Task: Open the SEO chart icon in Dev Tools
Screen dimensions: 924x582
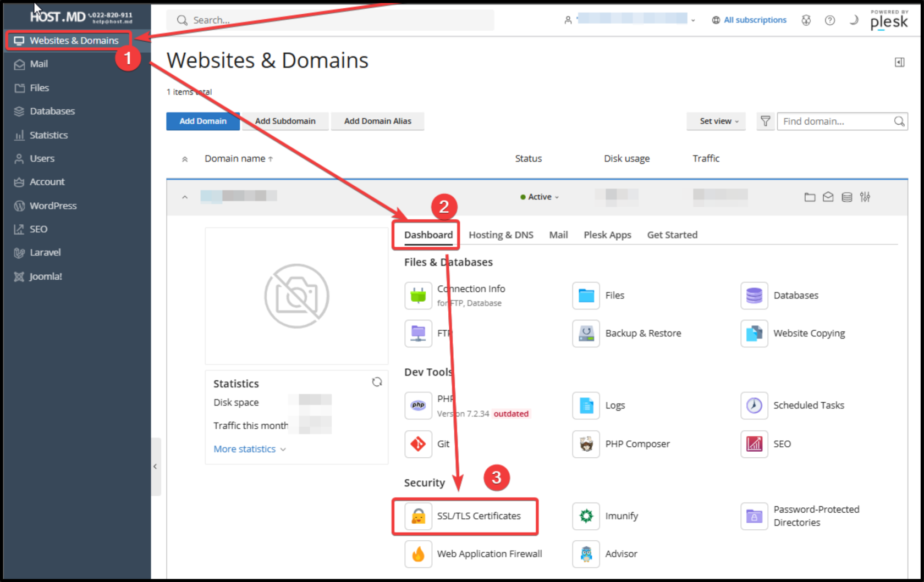Action: point(754,444)
